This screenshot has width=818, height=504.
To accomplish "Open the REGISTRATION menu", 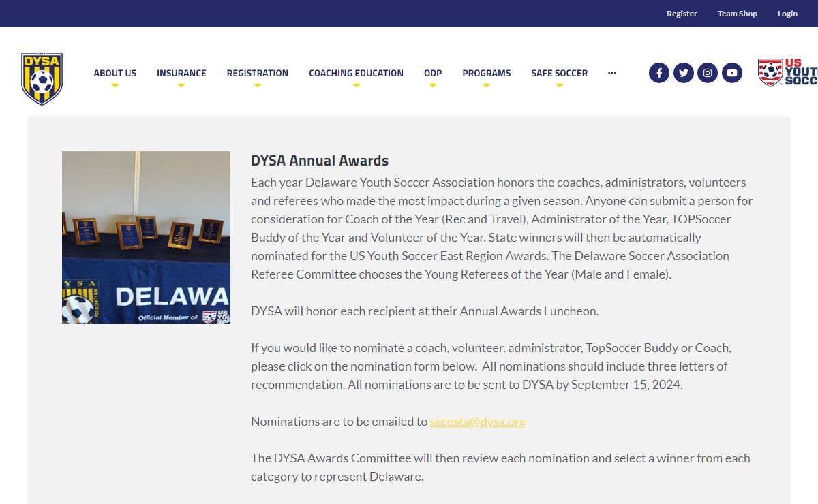I will [x=258, y=73].
